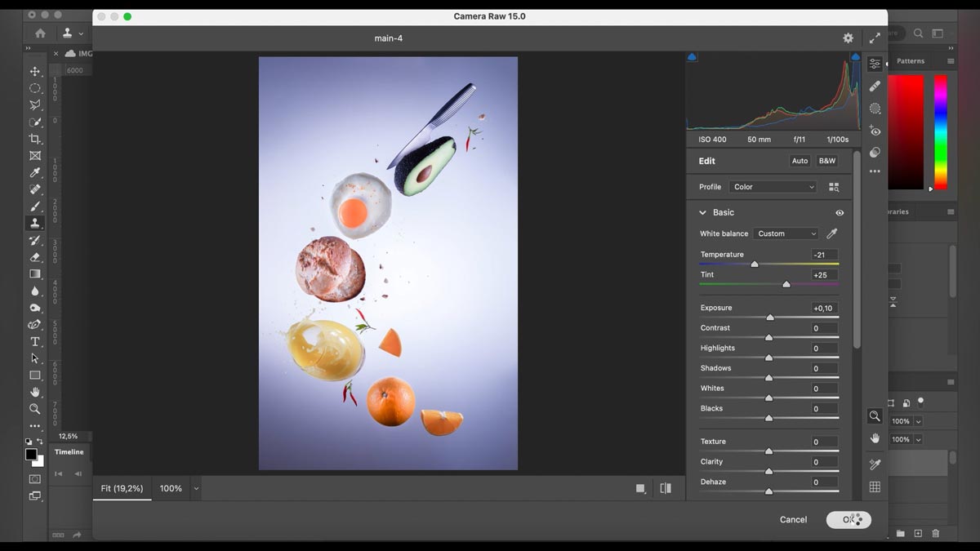The width and height of the screenshot is (980, 551).
Task: Toggle Basic panel visibility eye
Action: (840, 212)
